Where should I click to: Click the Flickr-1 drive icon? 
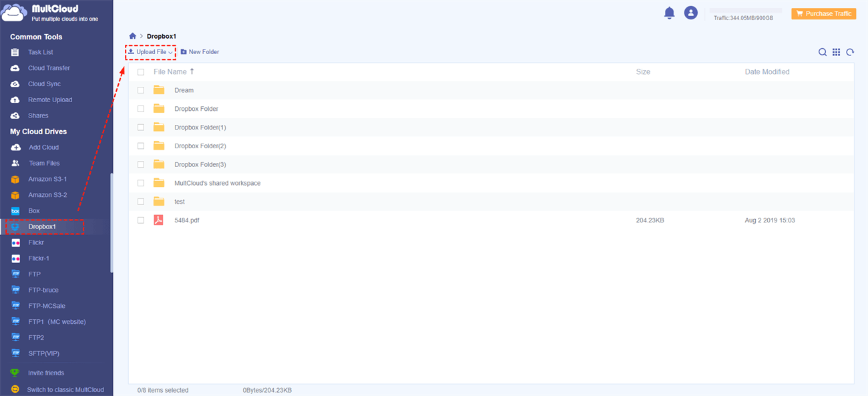point(15,258)
